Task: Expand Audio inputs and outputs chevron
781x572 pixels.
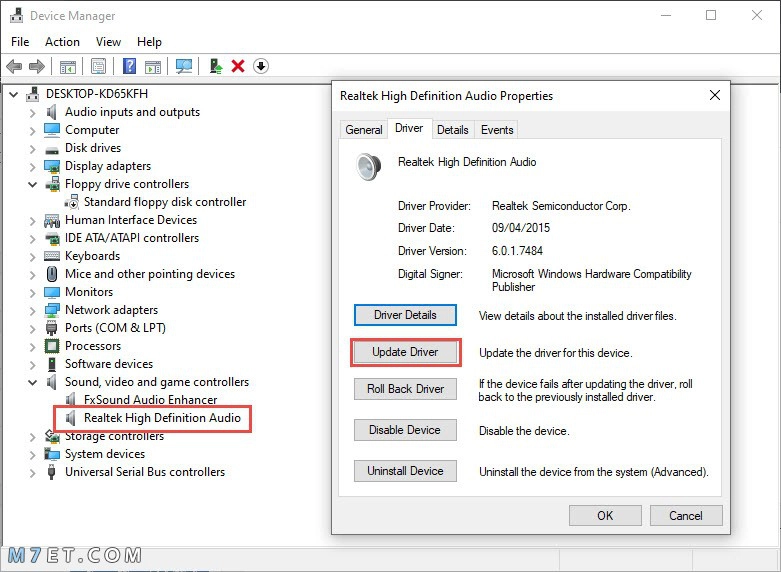Action: click(32, 113)
